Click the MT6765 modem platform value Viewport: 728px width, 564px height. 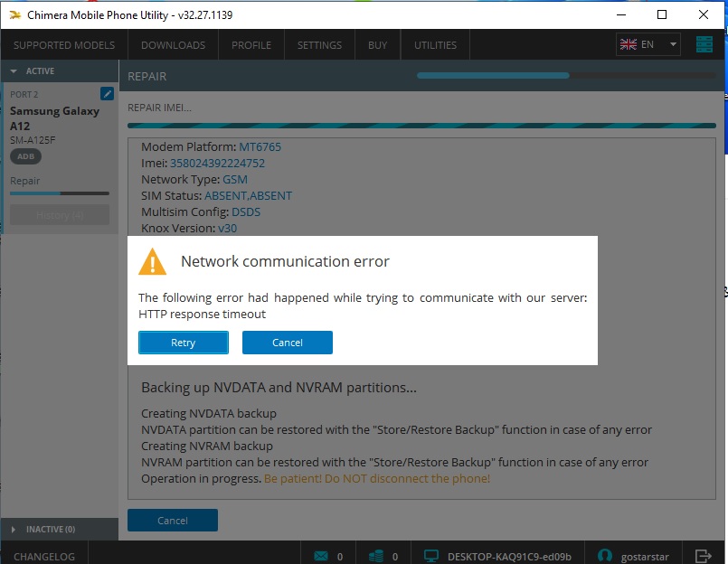tap(260, 147)
